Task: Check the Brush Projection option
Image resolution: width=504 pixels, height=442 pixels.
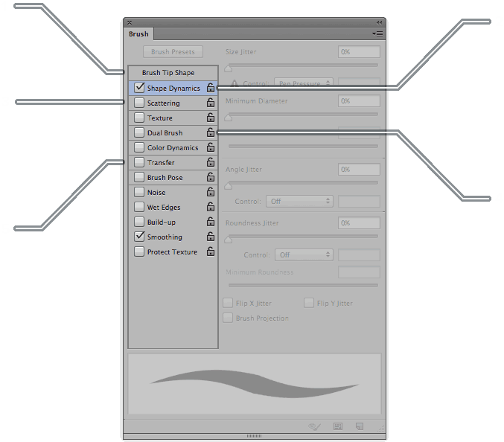Action: coord(228,318)
